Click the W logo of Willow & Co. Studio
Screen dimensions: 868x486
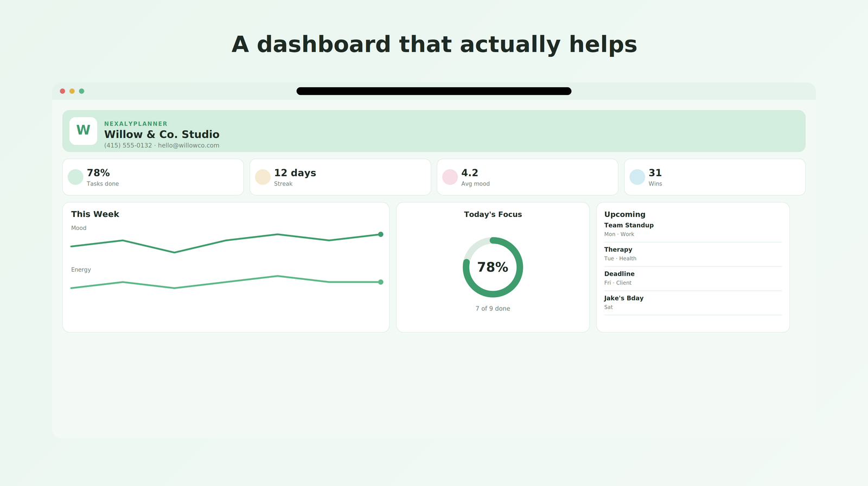click(x=83, y=131)
